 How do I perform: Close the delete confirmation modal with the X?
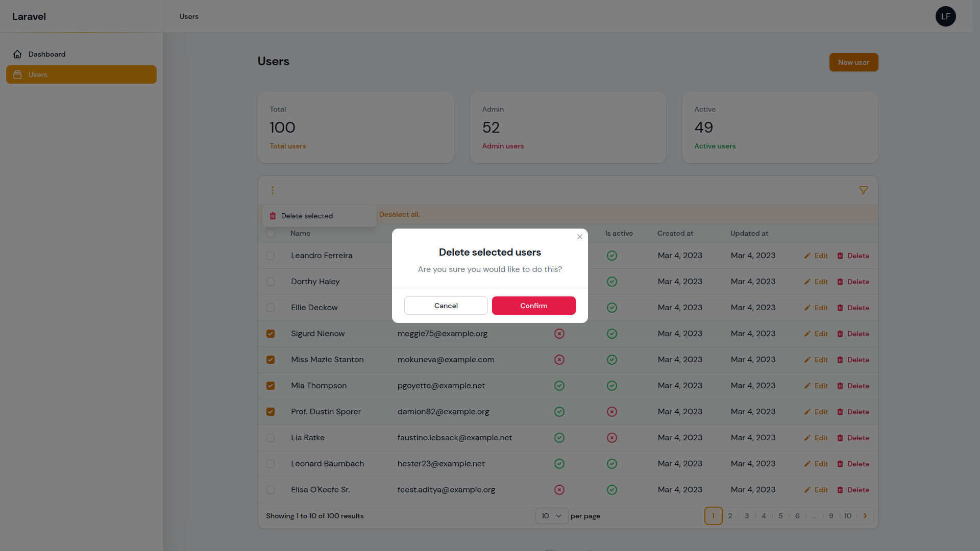click(x=579, y=237)
